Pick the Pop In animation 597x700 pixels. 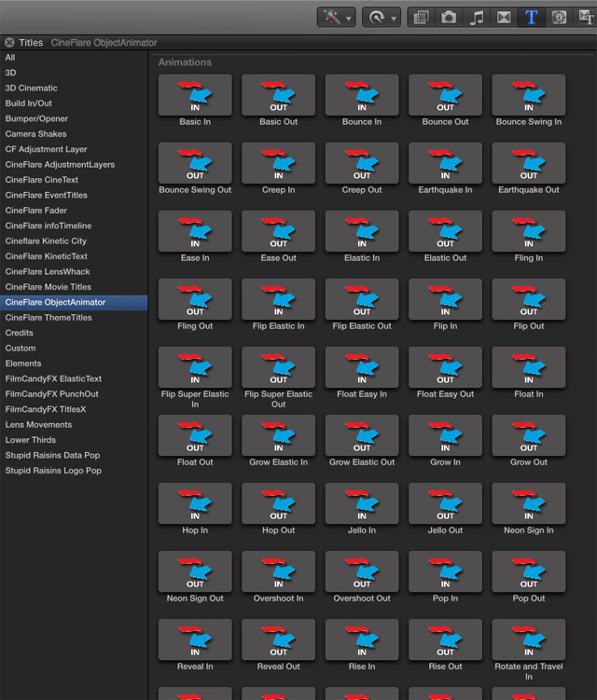pos(446,571)
